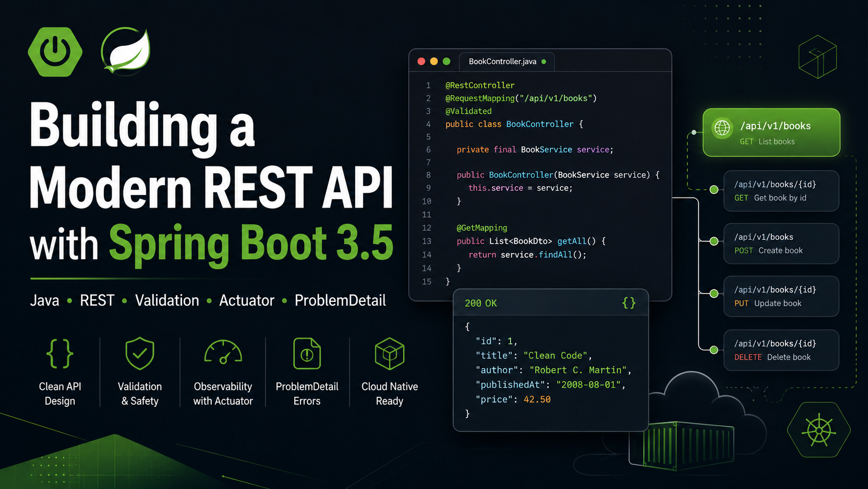
Task: Click 'return service.findAll();' line
Action: tap(527, 255)
